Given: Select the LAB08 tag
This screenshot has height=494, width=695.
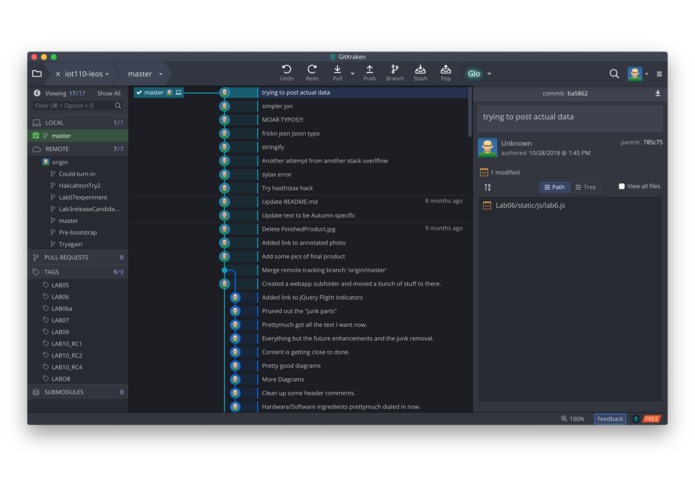Looking at the screenshot, I should click(61, 379).
